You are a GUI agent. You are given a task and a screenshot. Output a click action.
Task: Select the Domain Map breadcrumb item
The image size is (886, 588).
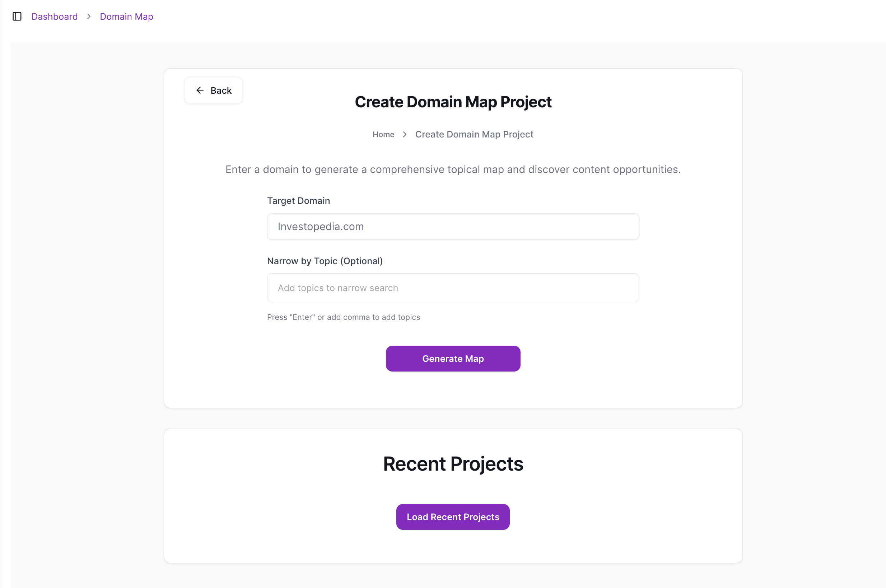point(126,17)
